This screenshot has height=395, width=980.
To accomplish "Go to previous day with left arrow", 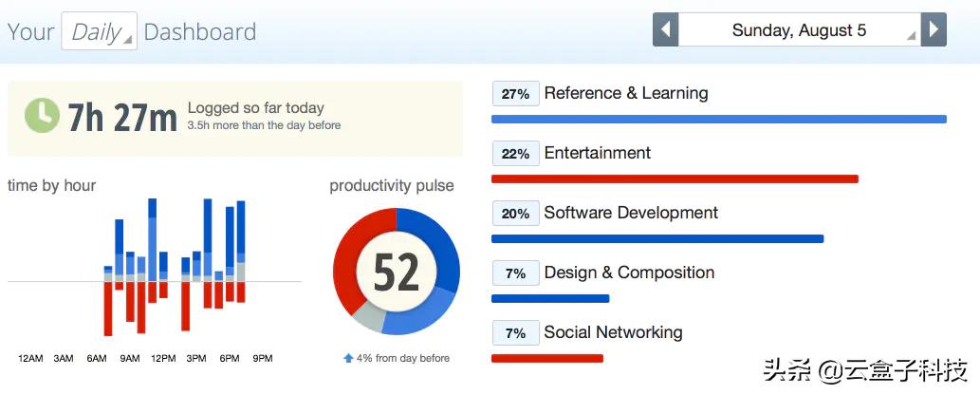I will (665, 29).
